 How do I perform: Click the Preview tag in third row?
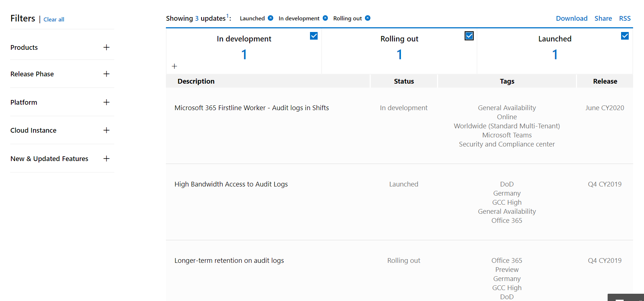point(507,269)
